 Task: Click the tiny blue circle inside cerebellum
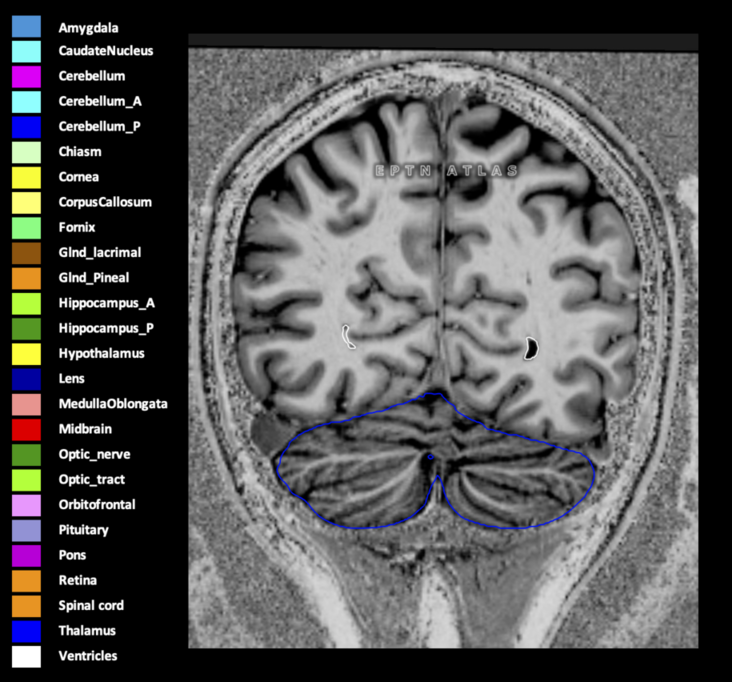(430, 457)
